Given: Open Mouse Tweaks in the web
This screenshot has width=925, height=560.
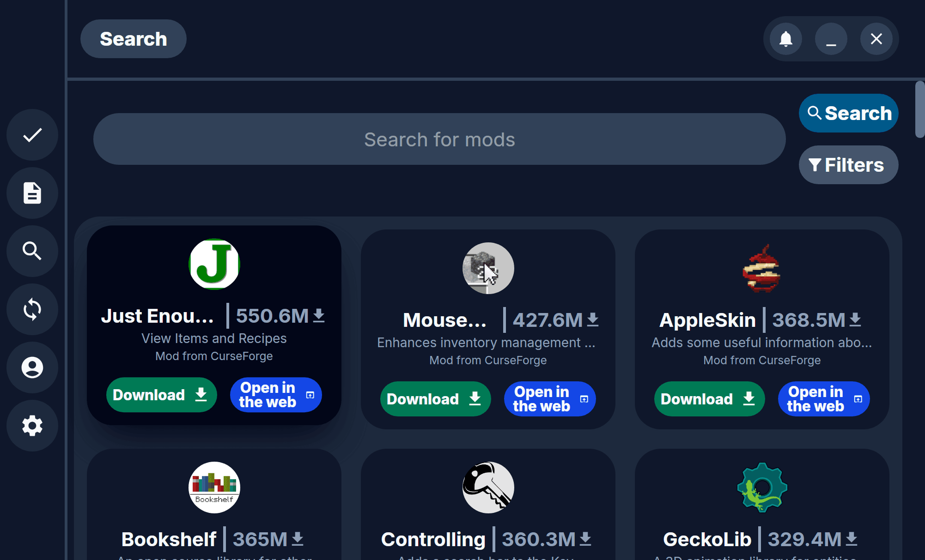Looking at the screenshot, I should [550, 399].
